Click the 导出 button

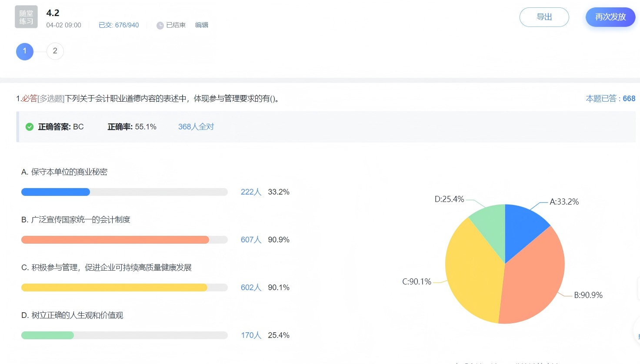coord(544,17)
